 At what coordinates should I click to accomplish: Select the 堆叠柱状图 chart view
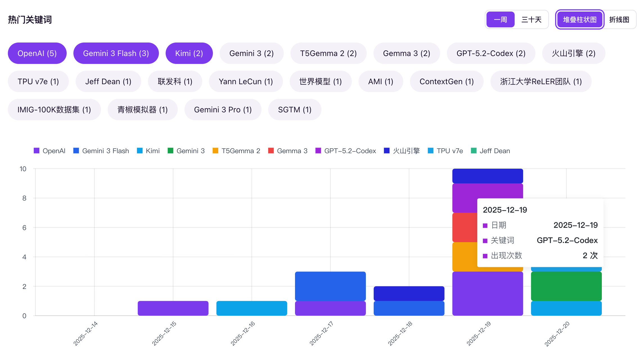(x=580, y=20)
